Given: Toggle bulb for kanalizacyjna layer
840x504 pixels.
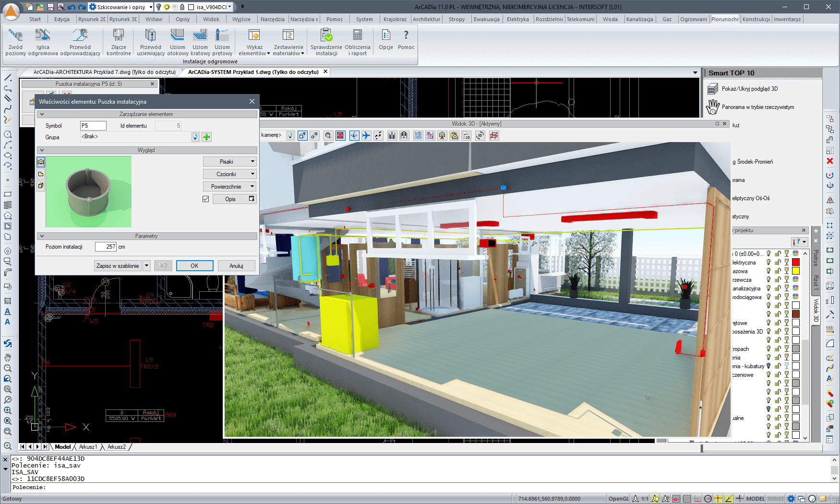Looking at the screenshot, I should pos(768,288).
